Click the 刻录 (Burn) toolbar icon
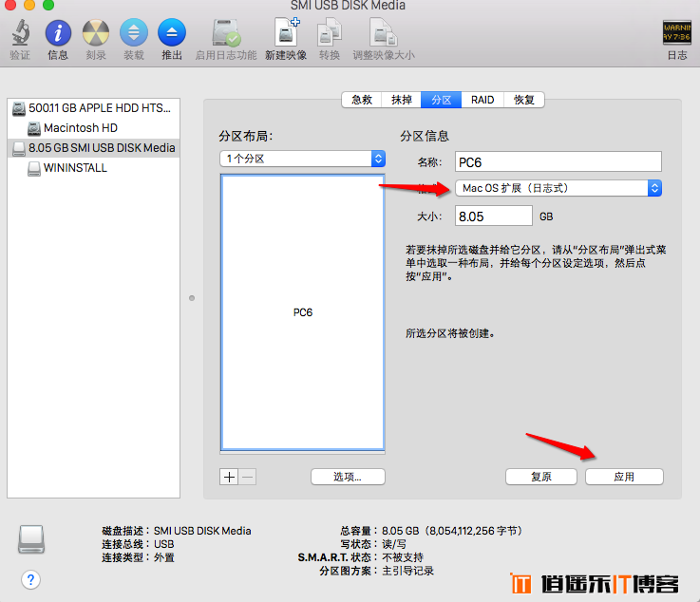 point(96,33)
